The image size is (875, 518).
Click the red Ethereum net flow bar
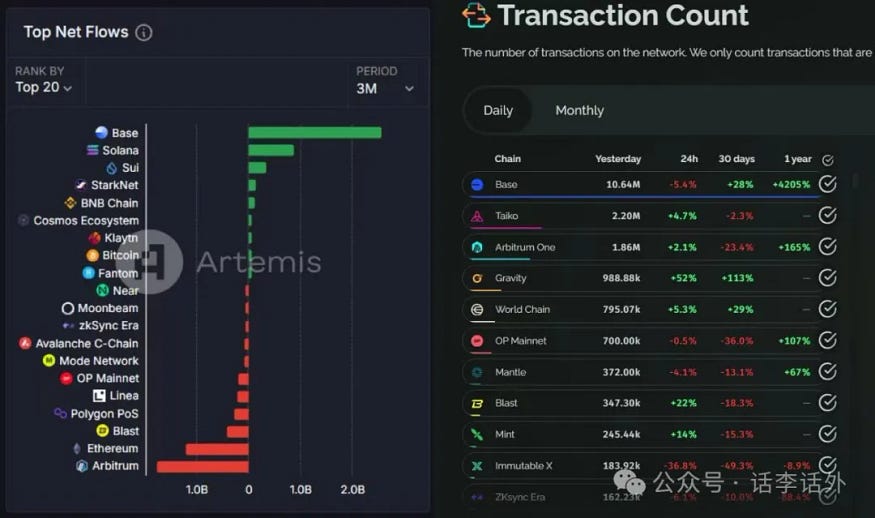(217, 449)
